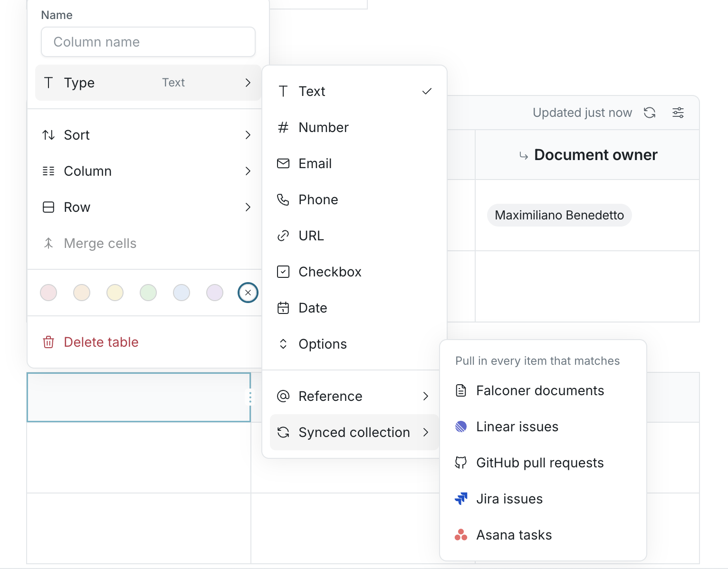This screenshot has height=569, width=728.
Task: Pick Asana tasks as synced source
Action: pos(543,535)
